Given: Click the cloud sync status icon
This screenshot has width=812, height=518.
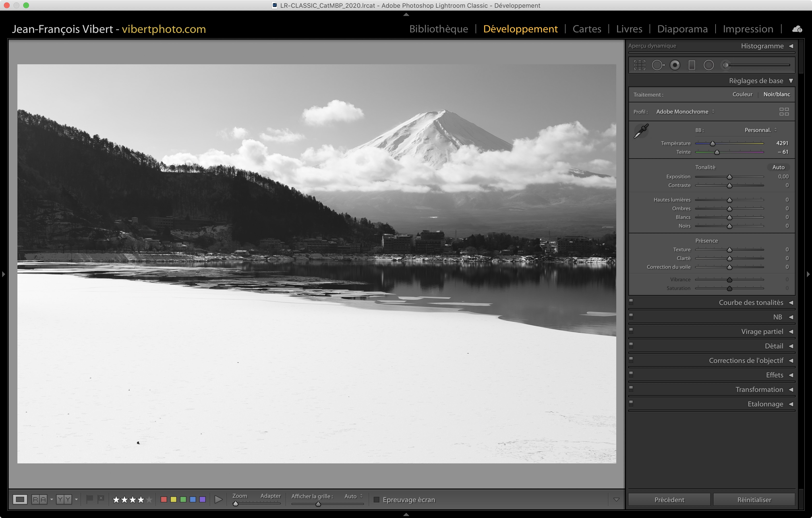Looking at the screenshot, I should 797,29.
